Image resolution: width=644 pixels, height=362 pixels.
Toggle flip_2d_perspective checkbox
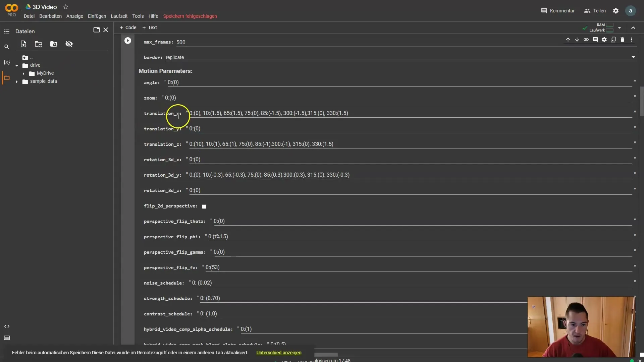coord(204,206)
